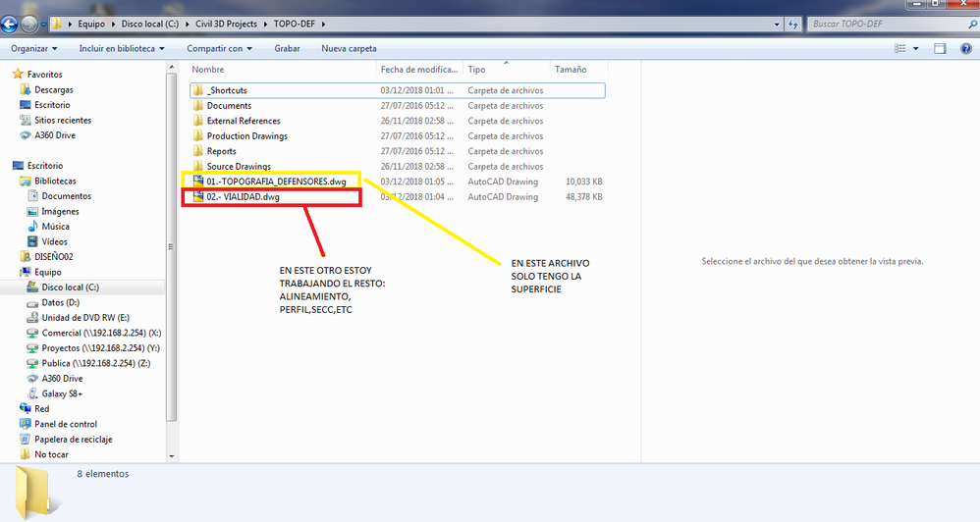The height and width of the screenshot is (522, 980).
Task: Select Equipo in the address breadcrumb
Action: 91,25
